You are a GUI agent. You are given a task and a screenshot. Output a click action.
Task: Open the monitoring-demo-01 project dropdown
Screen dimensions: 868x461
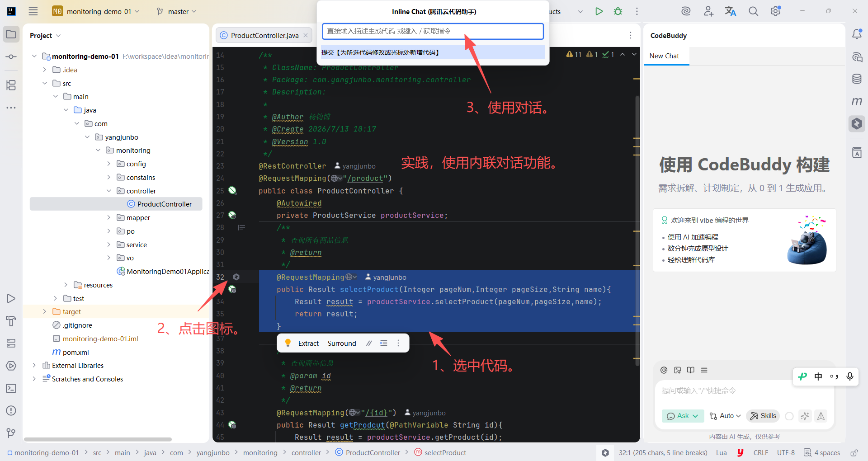96,11
